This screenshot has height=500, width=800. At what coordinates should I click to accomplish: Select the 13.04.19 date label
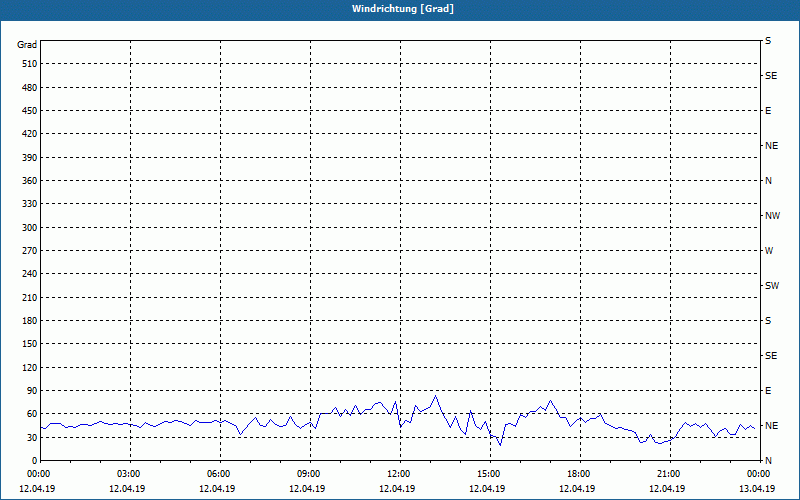(757, 489)
